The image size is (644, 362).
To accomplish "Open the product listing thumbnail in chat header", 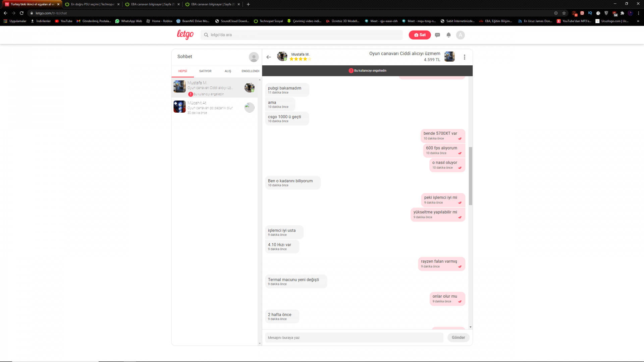I will point(449,57).
